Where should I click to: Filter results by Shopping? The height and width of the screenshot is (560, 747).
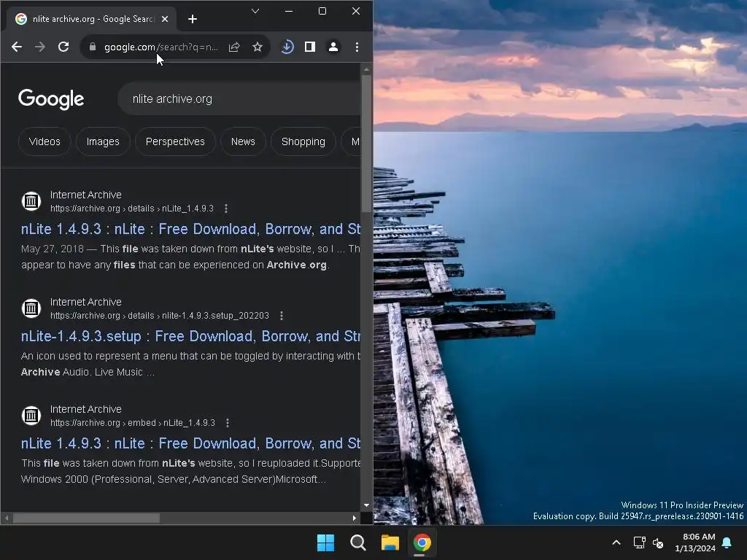click(x=303, y=141)
